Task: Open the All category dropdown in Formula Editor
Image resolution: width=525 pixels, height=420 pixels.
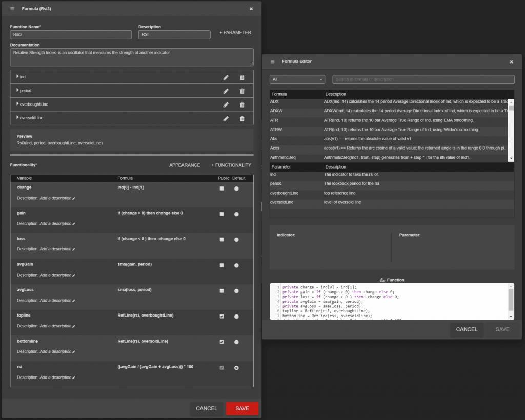Action: click(297, 79)
